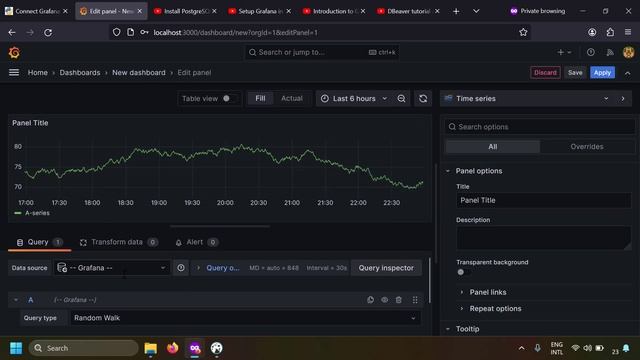Open the plus add-new menu
This screenshot has width=640, height=360.
(564, 52)
